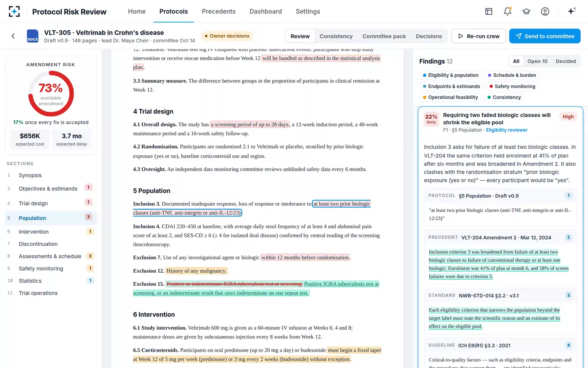Screen dimensions: 588x368
Task: Open the Trial design section
Action: coord(51,203)
